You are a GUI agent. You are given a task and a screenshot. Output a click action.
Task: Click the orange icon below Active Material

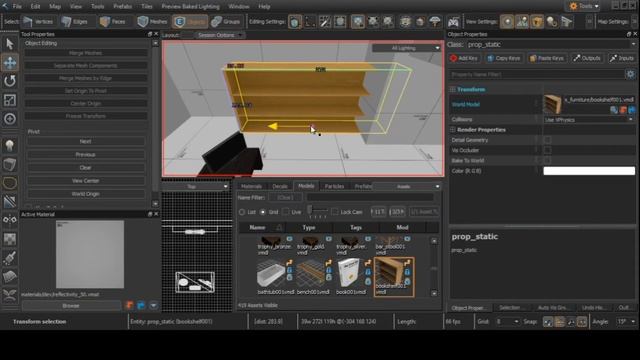tap(129, 305)
